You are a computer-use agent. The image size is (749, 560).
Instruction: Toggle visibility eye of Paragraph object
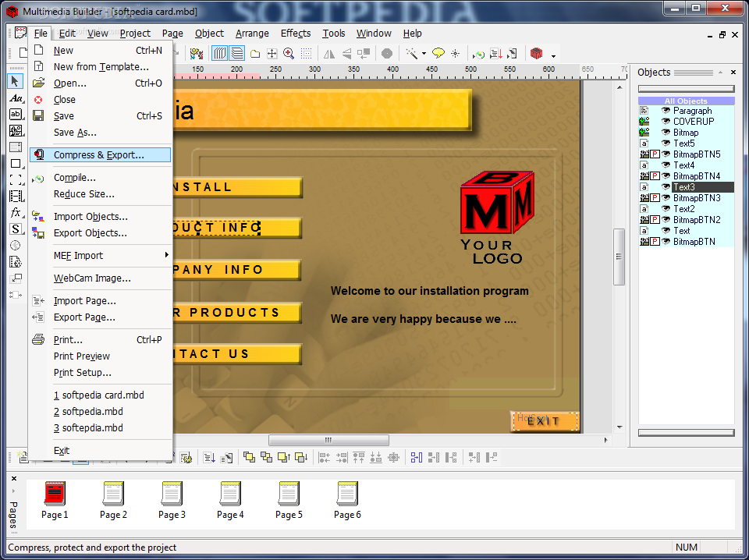pos(666,110)
